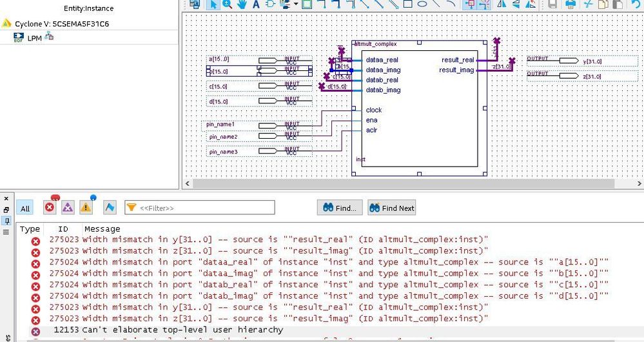Image resolution: width=644 pixels, height=342 pixels.
Task: Select the Selection pointer tool
Action: (212, 4)
